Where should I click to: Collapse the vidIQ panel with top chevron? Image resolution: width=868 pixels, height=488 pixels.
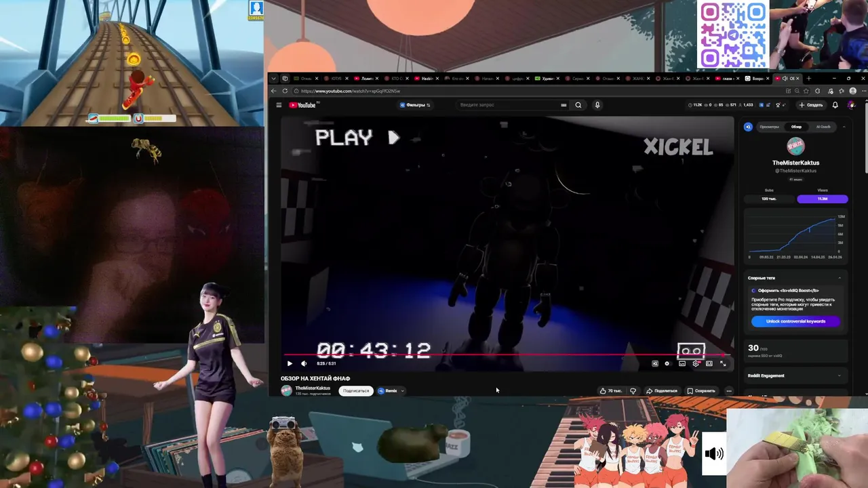click(x=844, y=127)
